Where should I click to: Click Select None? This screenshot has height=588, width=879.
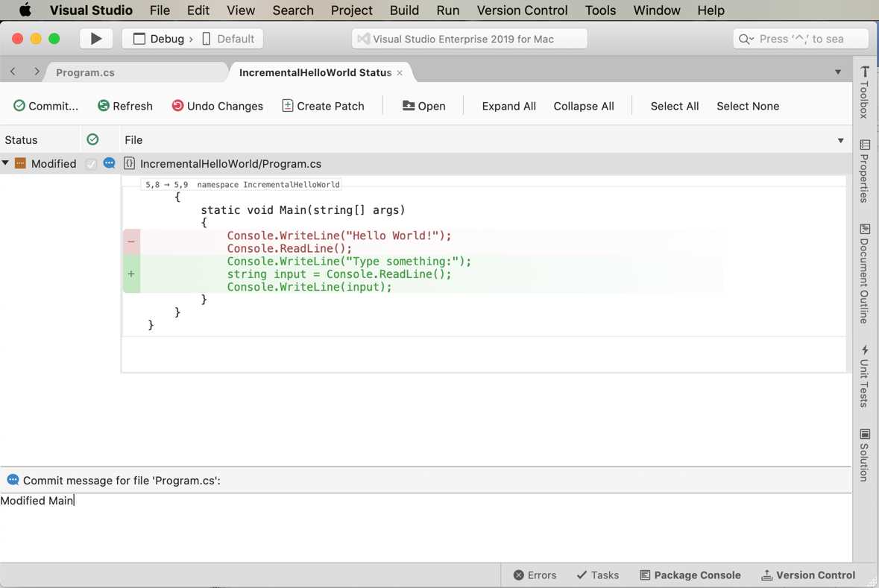click(748, 106)
